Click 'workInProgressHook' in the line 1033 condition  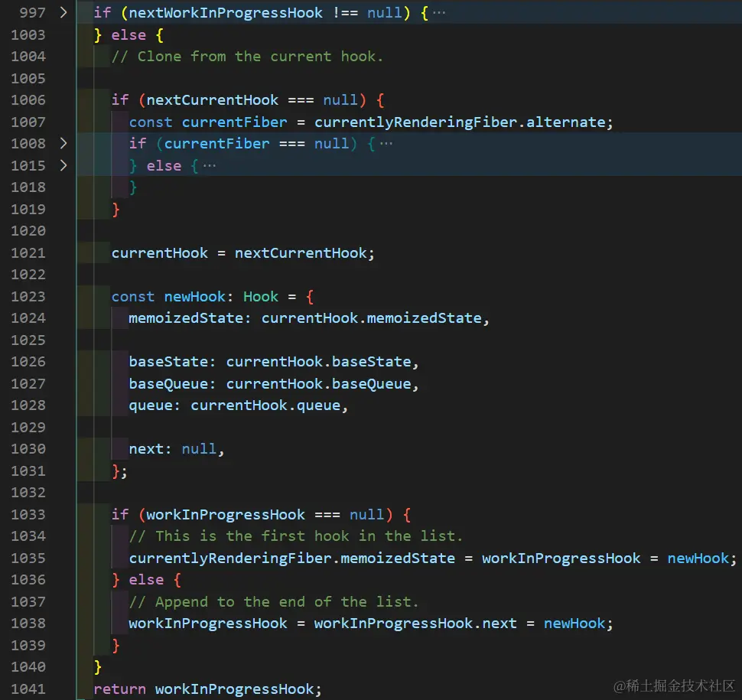tap(226, 514)
